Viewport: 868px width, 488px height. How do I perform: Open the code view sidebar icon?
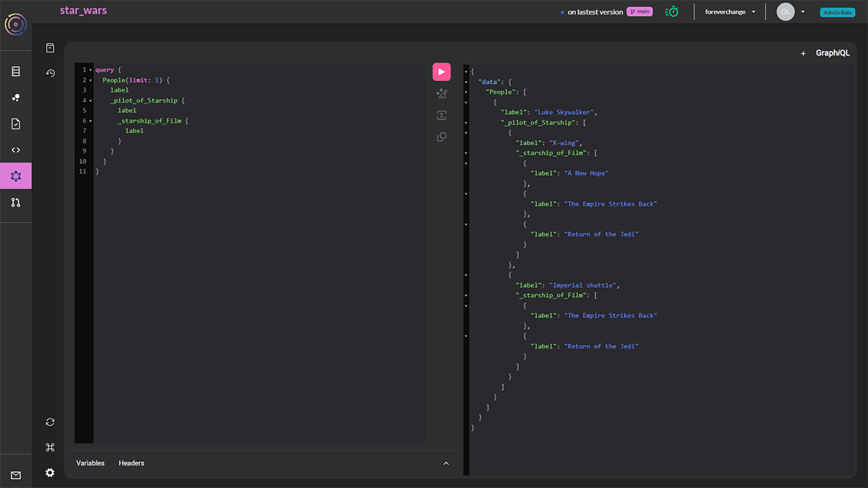(x=16, y=150)
